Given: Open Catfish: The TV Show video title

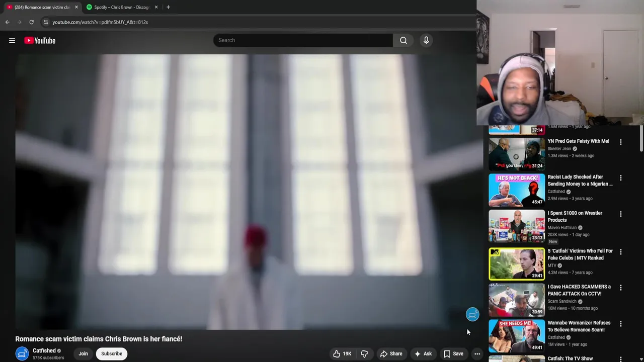Looking at the screenshot, I should (x=570, y=358).
